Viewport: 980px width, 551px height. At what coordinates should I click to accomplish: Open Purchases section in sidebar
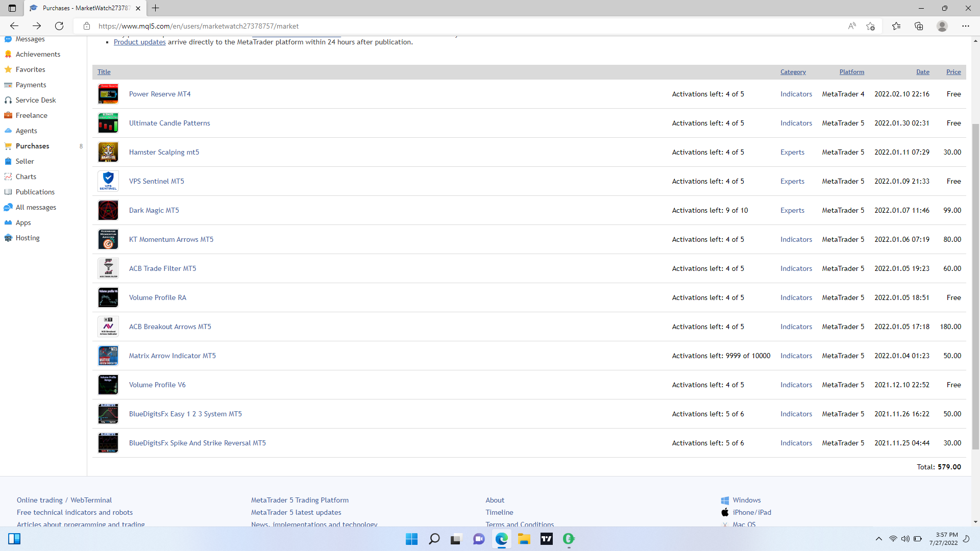click(x=32, y=146)
